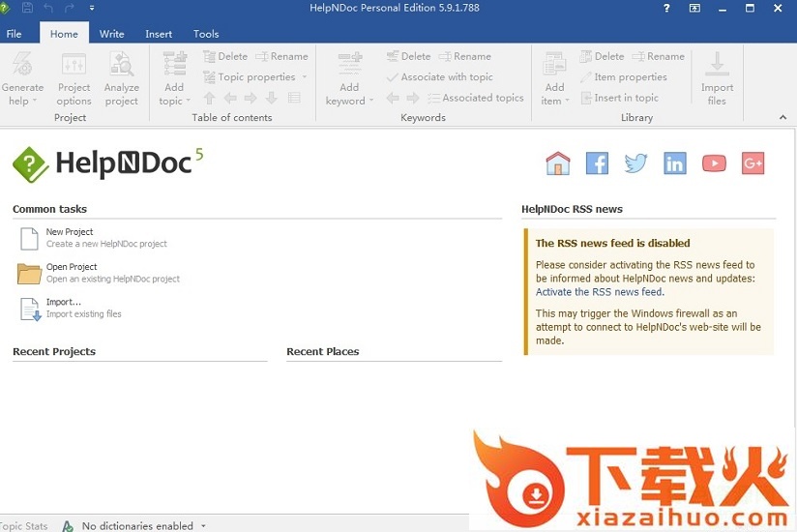This screenshot has height=532, width=797.
Task: Open HelpNDoc Facebook page
Action: 597,163
